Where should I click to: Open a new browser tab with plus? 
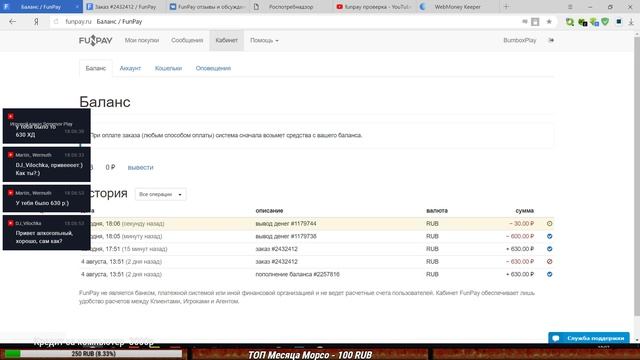pyautogui.click(x=506, y=7)
